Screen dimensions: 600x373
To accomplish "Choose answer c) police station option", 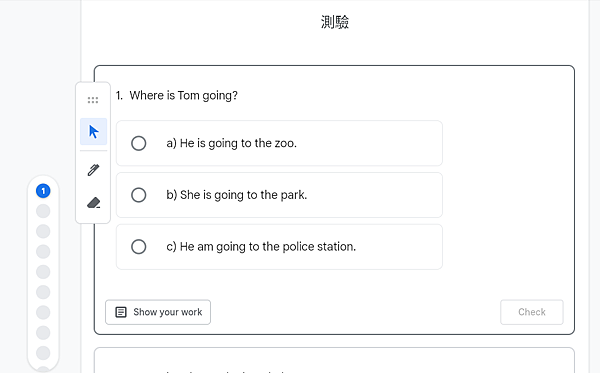I will (x=279, y=247).
